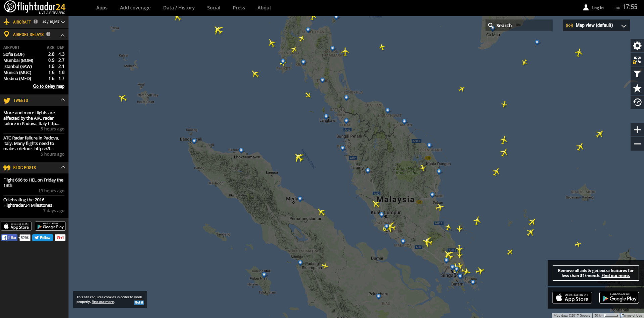Follow the Go to delay map link
The image size is (644, 318).
[49, 86]
